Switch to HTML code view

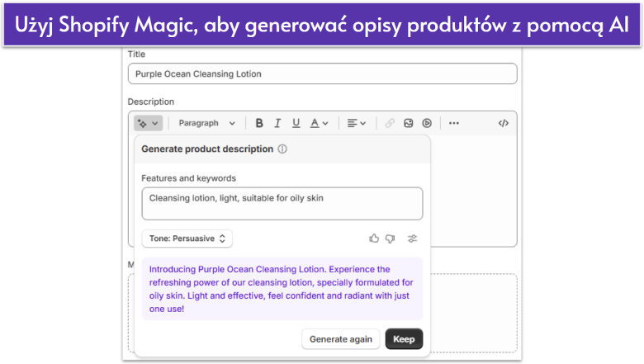point(504,123)
